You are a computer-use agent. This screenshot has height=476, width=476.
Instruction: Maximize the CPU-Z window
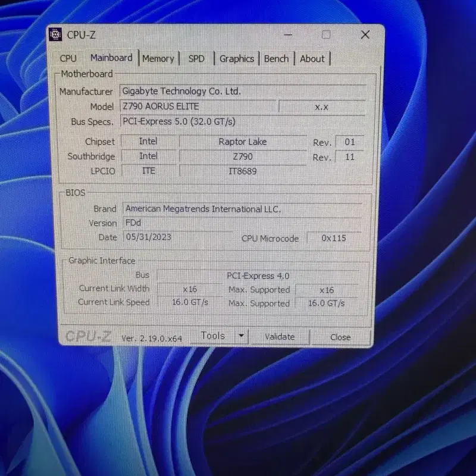point(326,35)
